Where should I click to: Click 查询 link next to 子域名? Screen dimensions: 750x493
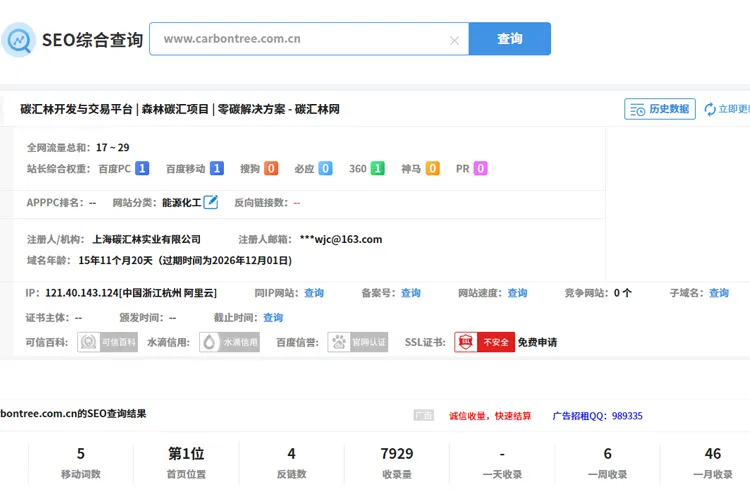point(719,293)
